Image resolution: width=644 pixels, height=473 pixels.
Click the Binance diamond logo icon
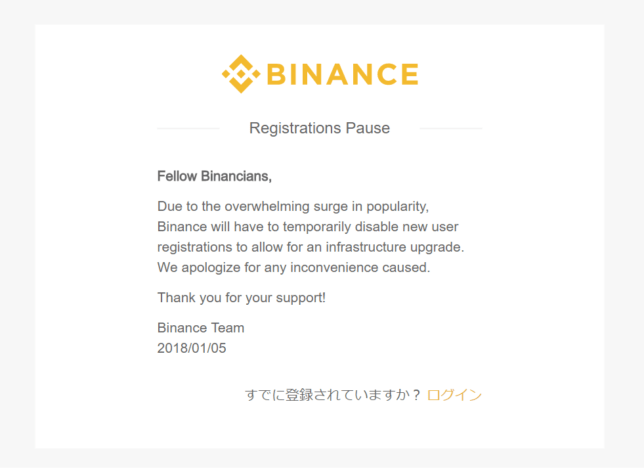click(x=241, y=74)
